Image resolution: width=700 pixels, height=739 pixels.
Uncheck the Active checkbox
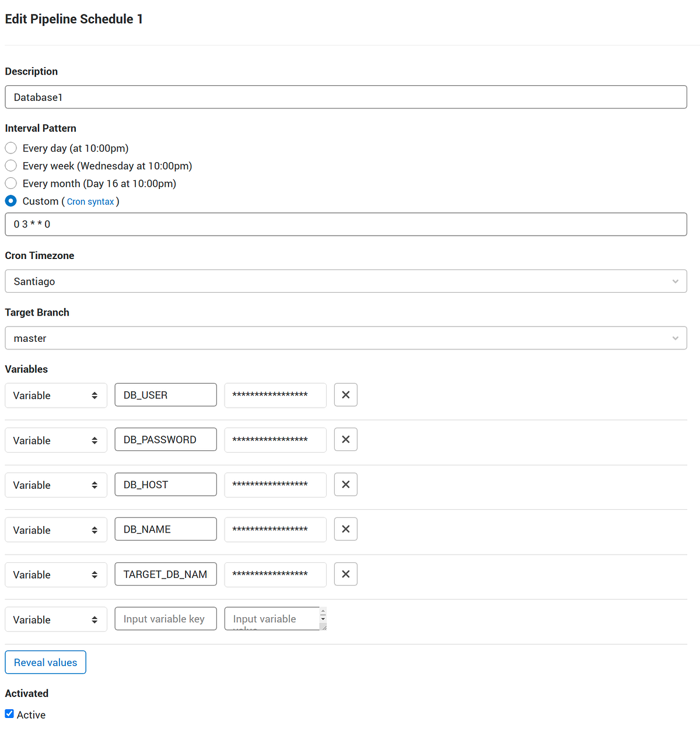tap(9, 713)
